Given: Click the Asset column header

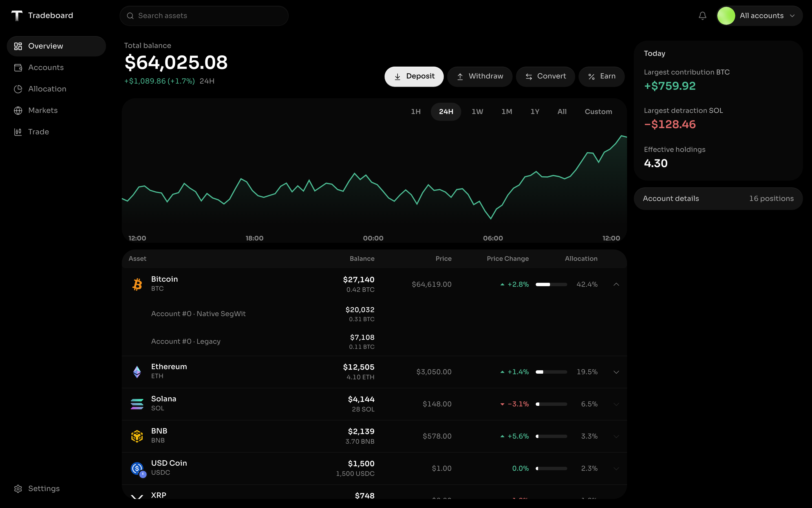Looking at the screenshot, I should pos(137,259).
